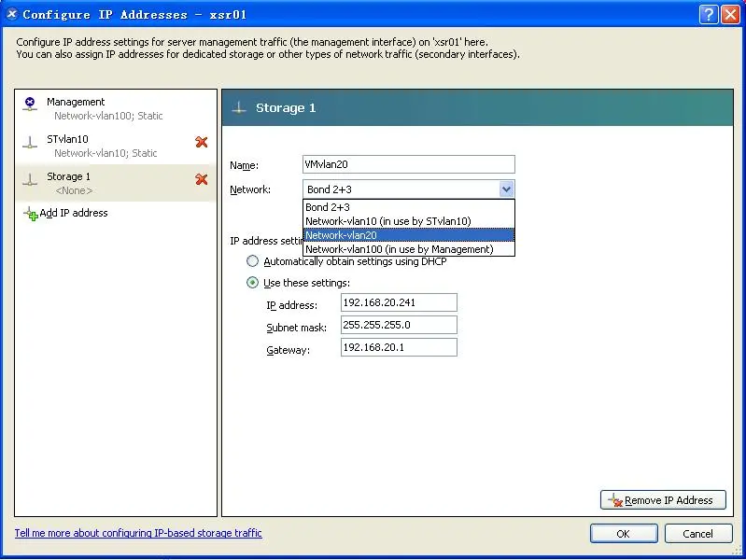Click the title bar XenCenter icon
Screen dimensions: 746x560
point(12,14)
